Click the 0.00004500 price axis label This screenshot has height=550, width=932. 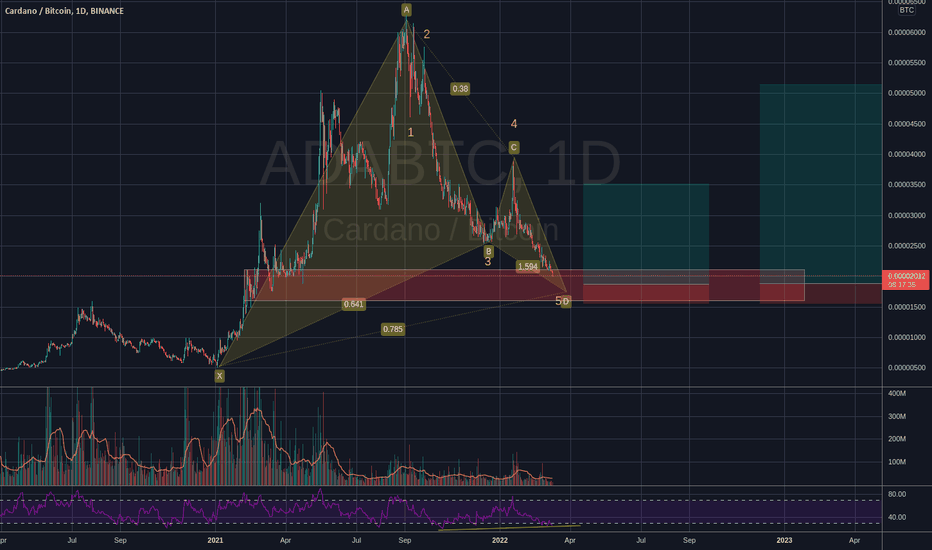(906, 124)
